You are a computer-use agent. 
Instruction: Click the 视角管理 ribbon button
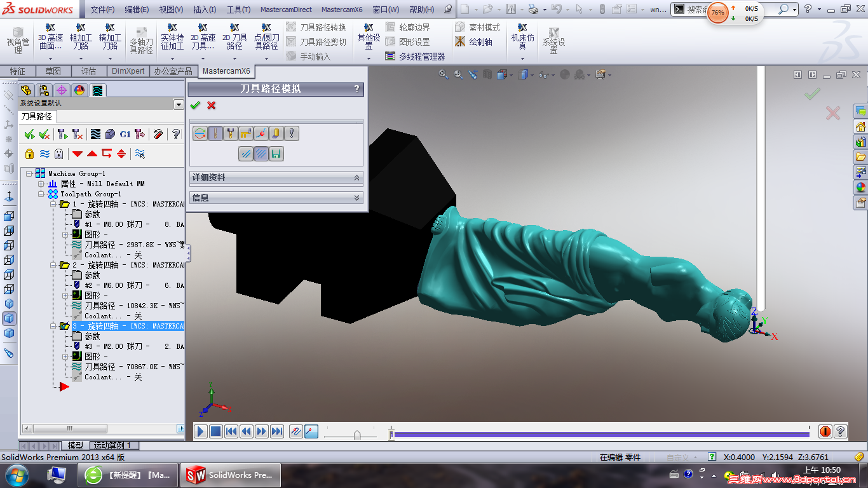pos(18,41)
